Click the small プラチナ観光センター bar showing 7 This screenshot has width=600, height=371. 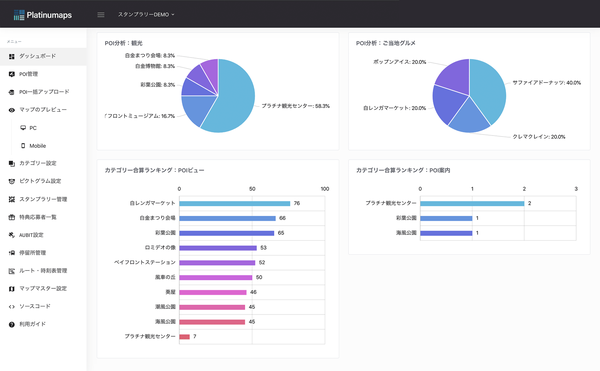(x=184, y=337)
